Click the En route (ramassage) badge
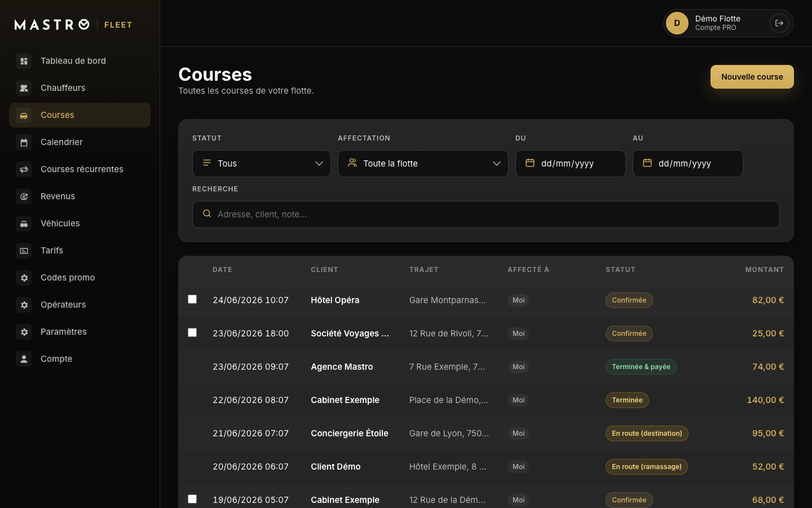The width and height of the screenshot is (812, 508). [x=647, y=467]
